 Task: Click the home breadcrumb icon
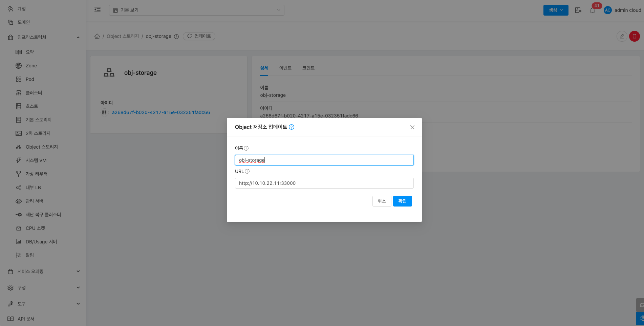tap(97, 36)
